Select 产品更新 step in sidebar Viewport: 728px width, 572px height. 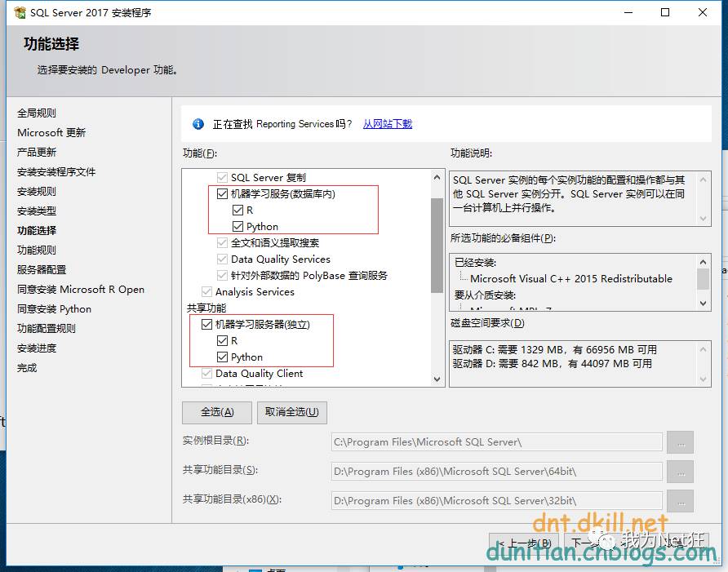click(x=37, y=153)
